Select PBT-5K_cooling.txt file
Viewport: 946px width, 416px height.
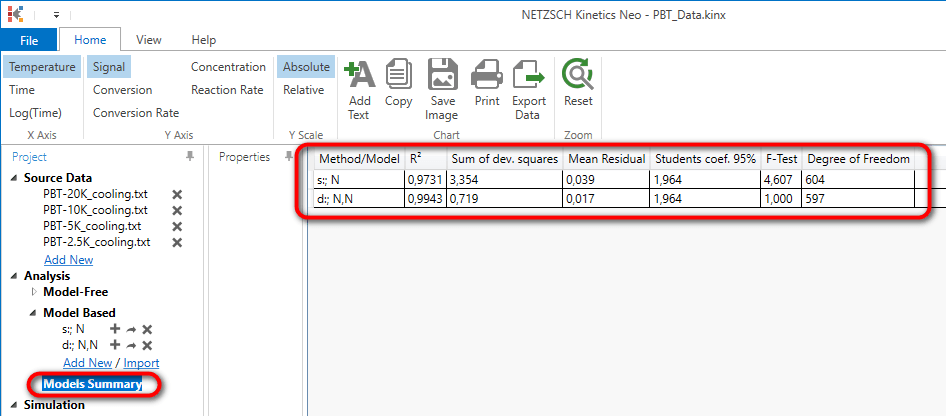[x=92, y=226]
